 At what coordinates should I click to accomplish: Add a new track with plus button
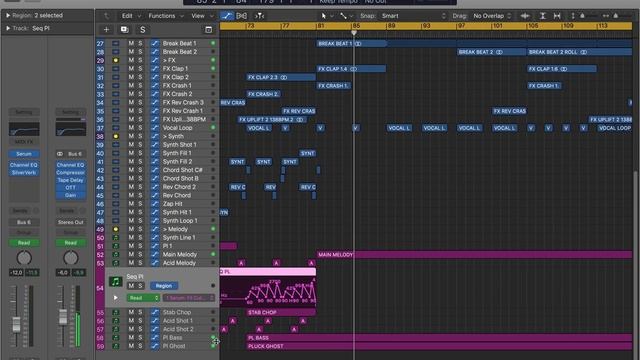pyautogui.click(x=106, y=30)
